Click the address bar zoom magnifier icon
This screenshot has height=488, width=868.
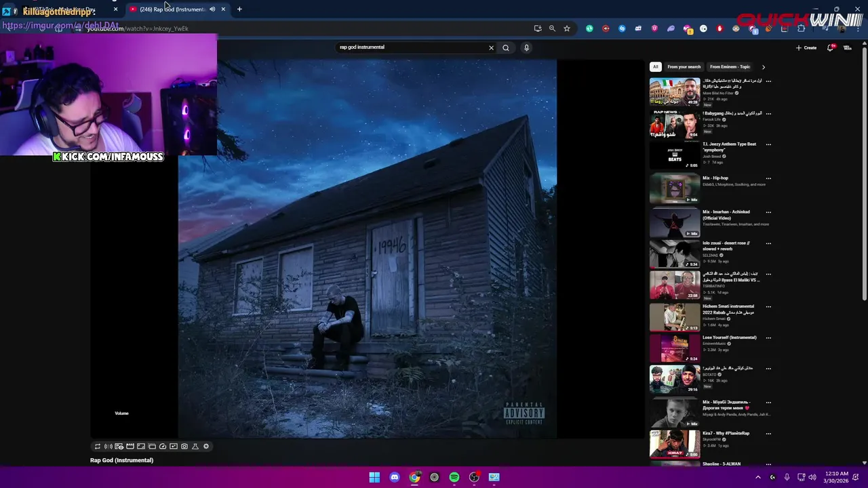coord(552,28)
